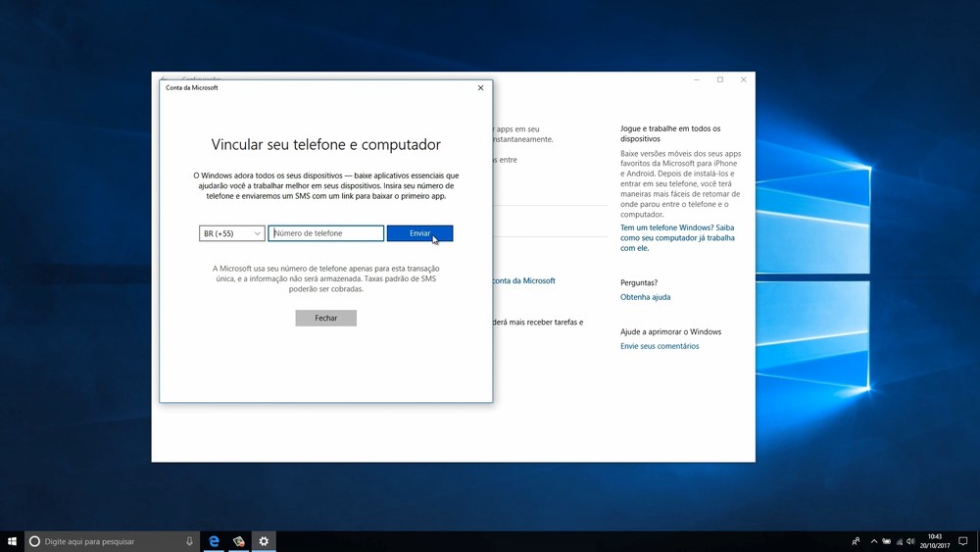This screenshot has height=552, width=980.
Task: Click the Fechar button in the dialog
Action: (x=325, y=319)
